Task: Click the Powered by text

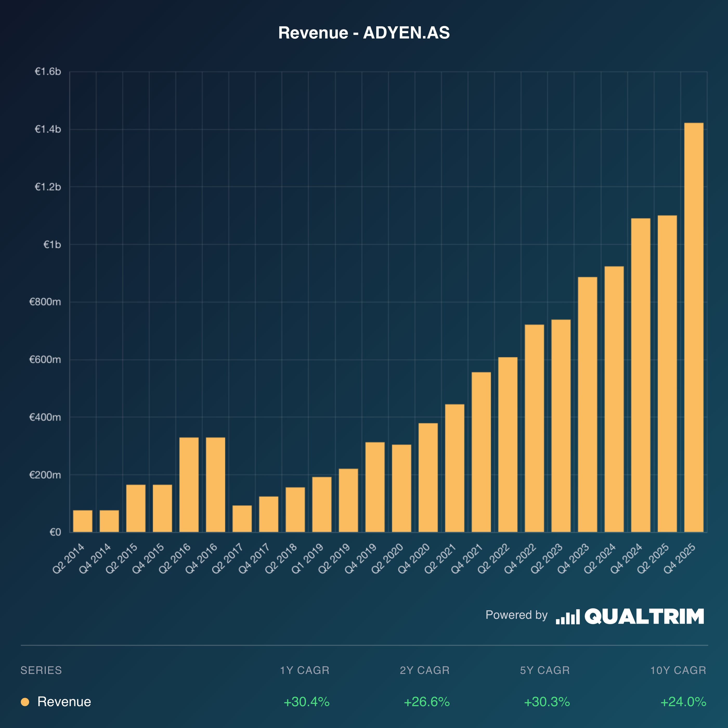Action: pos(516,615)
